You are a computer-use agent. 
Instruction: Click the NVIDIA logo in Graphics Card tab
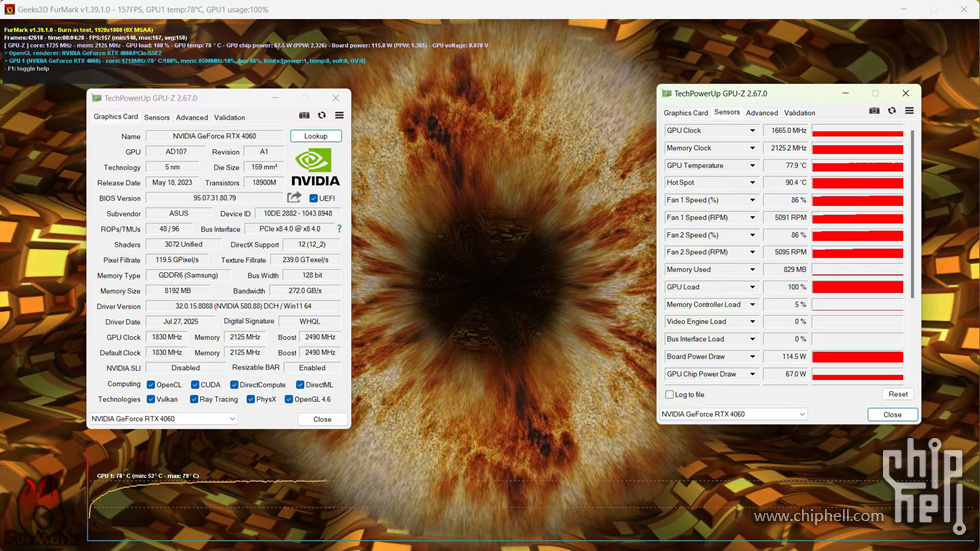pyautogui.click(x=316, y=167)
